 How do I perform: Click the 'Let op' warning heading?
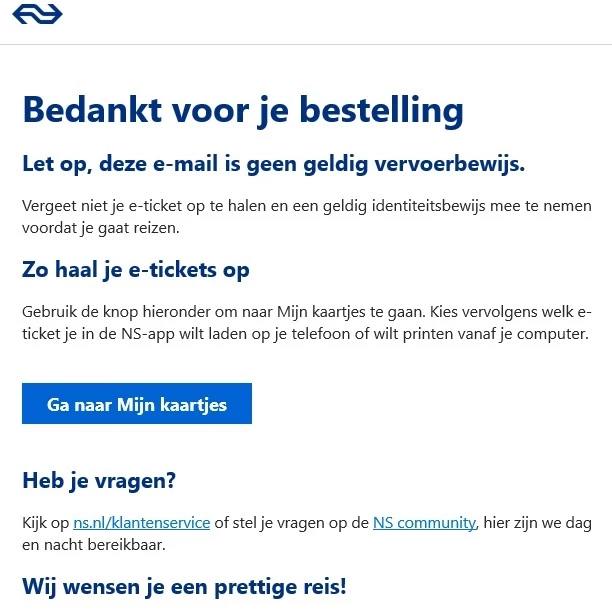pyautogui.click(x=273, y=163)
